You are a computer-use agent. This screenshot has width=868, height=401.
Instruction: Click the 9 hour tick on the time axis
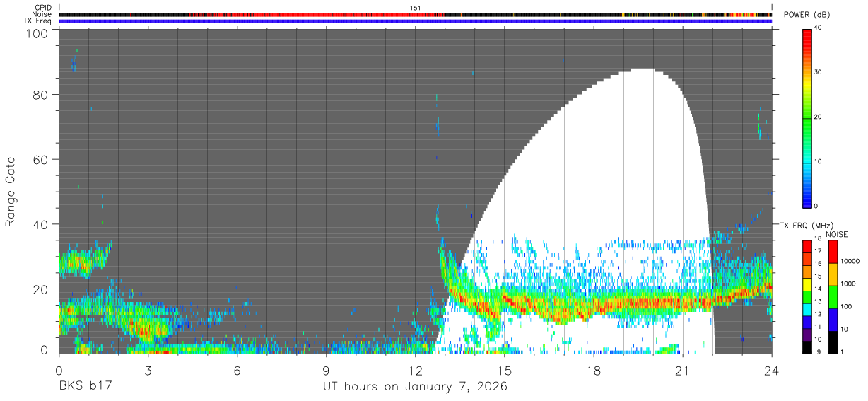326,371
